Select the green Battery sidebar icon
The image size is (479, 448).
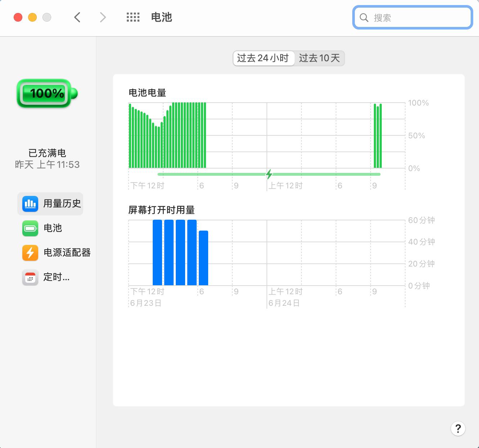pos(30,228)
